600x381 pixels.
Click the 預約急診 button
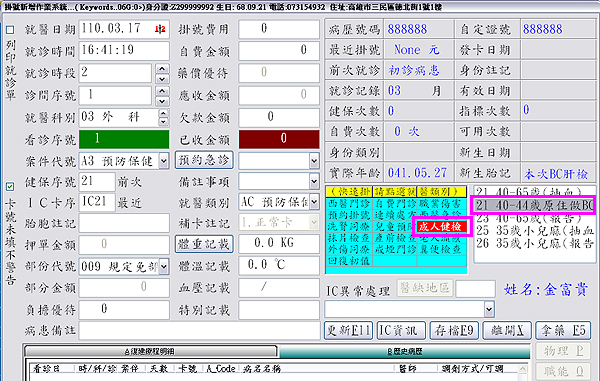204,160
